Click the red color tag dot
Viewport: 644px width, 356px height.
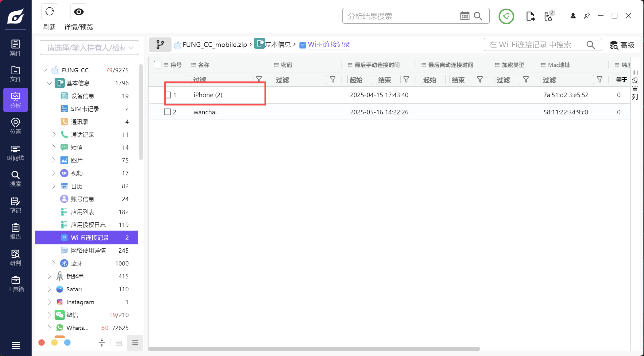pyautogui.click(x=42, y=343)
